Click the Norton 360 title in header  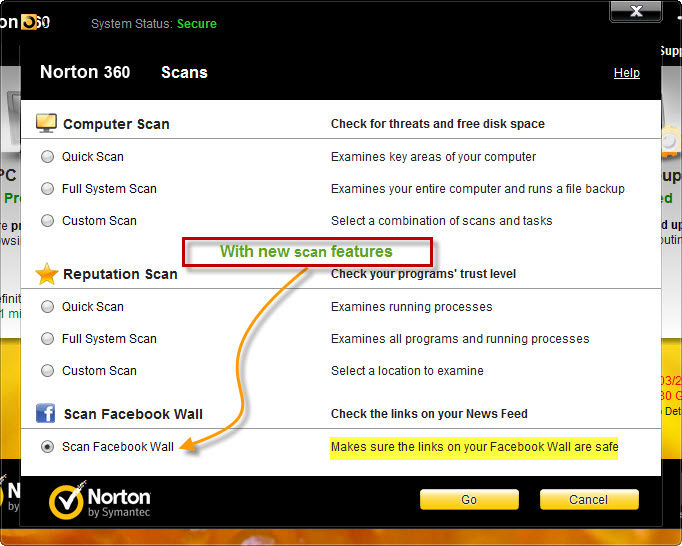85,72
